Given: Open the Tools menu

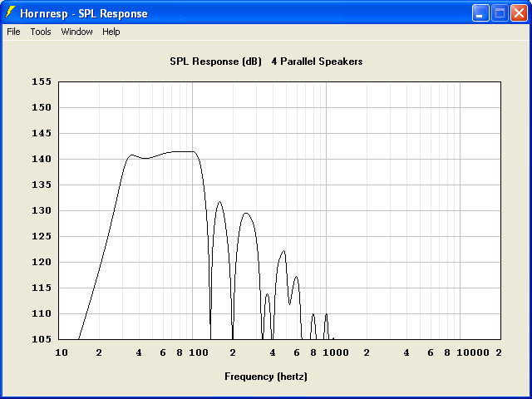Looking at the screenshot, I should coord(41,32).
